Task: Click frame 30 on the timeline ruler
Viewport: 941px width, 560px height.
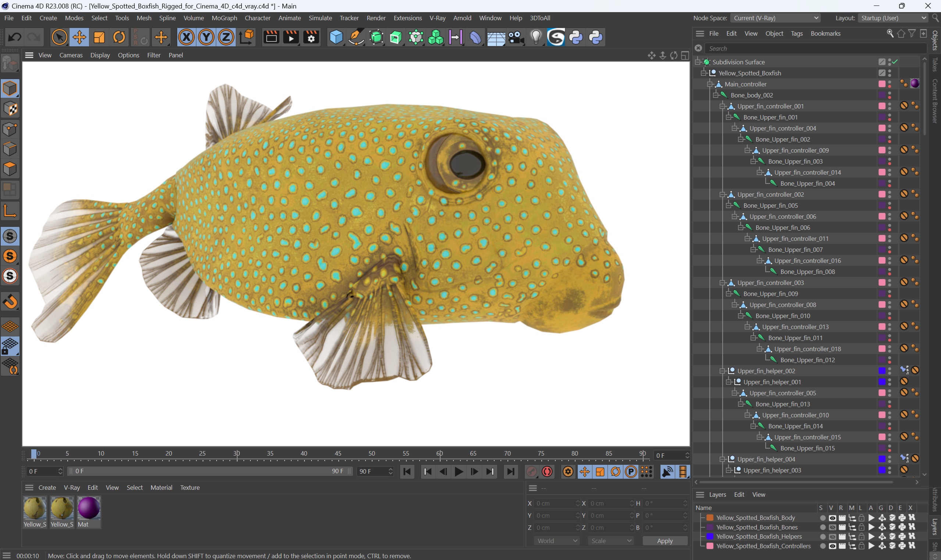Action: coord(236,454)
